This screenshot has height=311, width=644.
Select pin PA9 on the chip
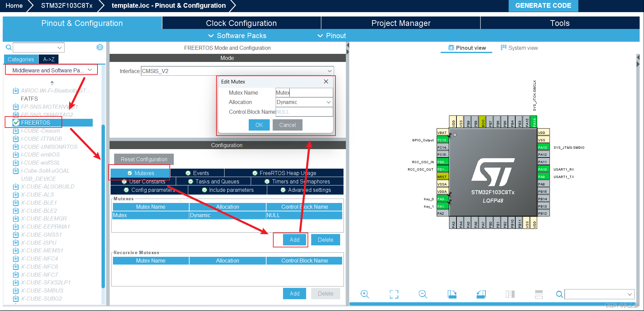[x=544, y=177]
